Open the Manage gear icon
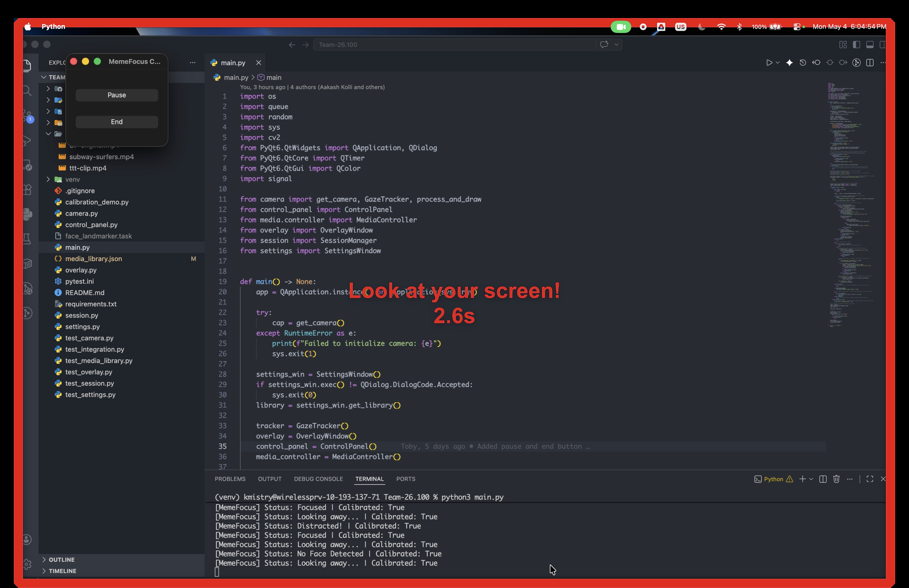 coord(27,564)
